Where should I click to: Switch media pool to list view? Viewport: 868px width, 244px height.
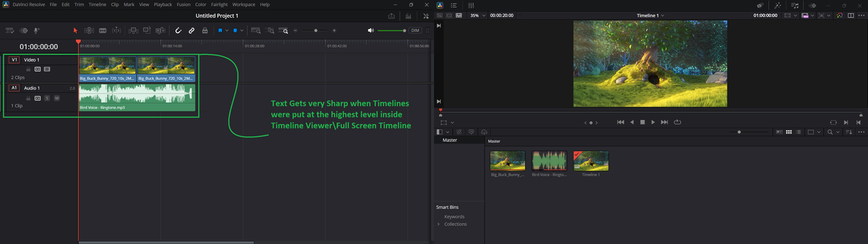coord(798,131)
